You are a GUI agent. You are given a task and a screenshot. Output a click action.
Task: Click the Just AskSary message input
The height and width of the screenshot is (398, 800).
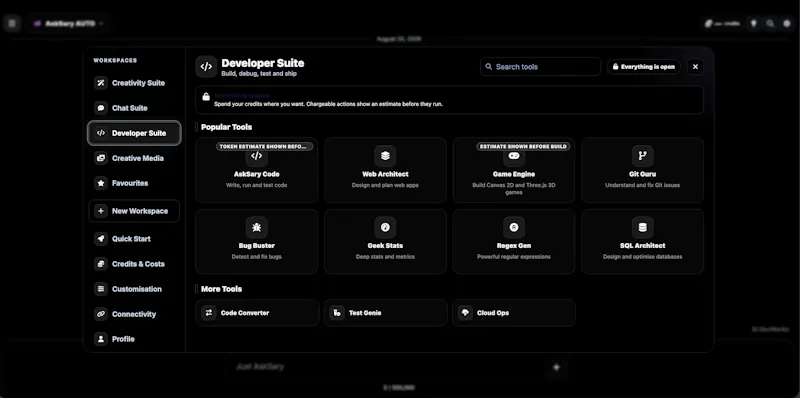[x=385, y=366]
